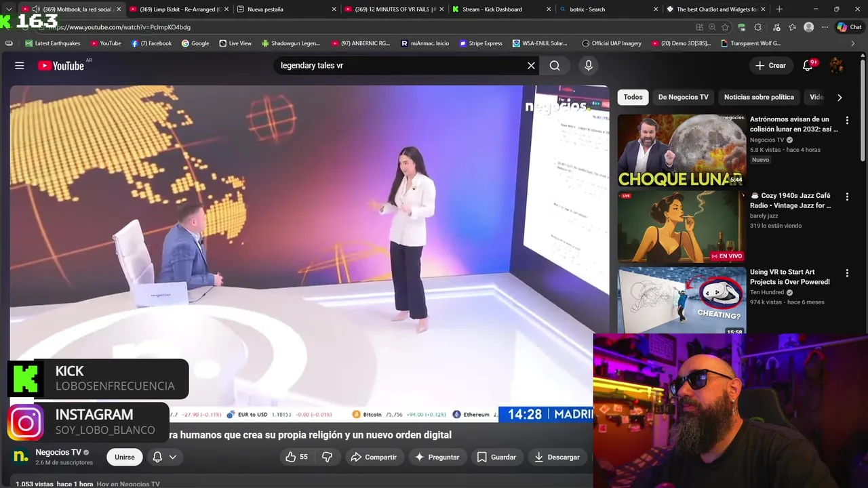868x488 pixels.
Task: Open the Official UAP Imagery bookmark
Action: [611, 43]
